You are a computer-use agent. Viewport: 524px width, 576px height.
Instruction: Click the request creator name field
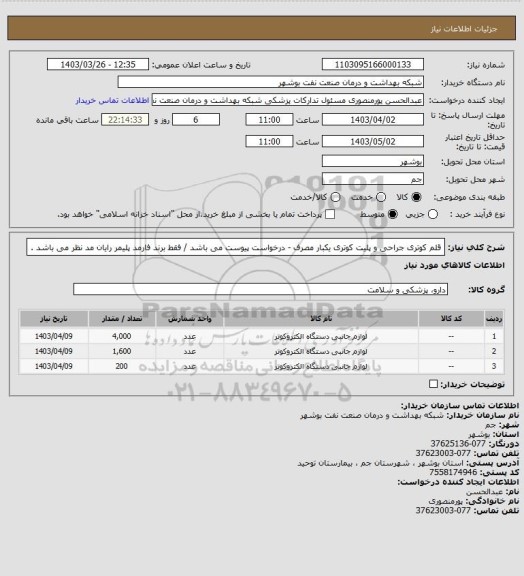click(288, 100)
